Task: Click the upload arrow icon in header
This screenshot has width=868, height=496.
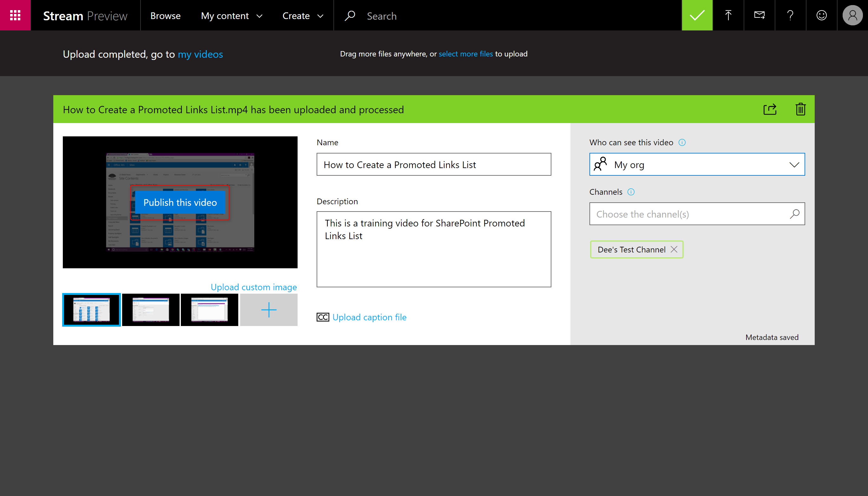Action: [728, 15]
